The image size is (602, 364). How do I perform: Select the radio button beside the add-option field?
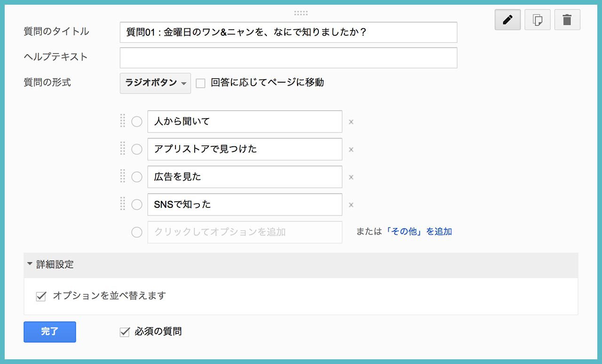(x=137, y=232)
